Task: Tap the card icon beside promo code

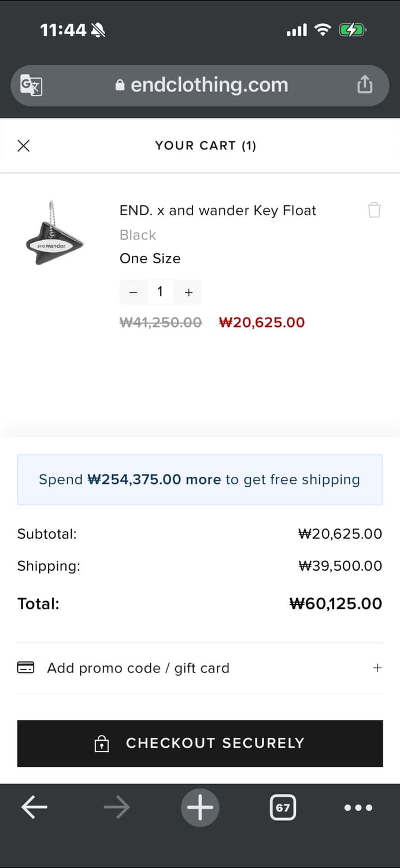Action: pos(25,668)
